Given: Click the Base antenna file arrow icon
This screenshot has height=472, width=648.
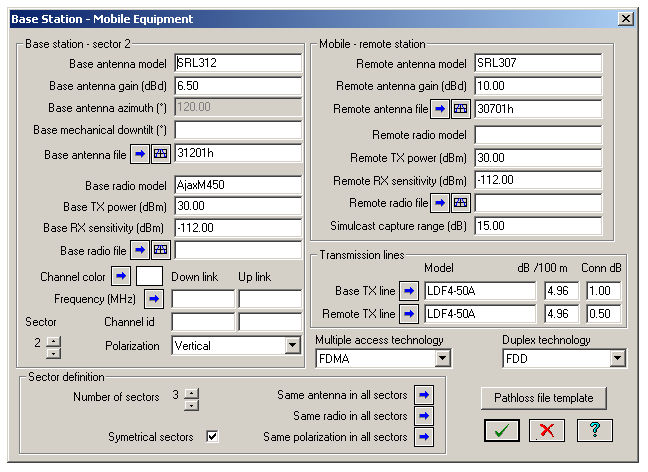Looking at the screenshot, I should 141,154.
